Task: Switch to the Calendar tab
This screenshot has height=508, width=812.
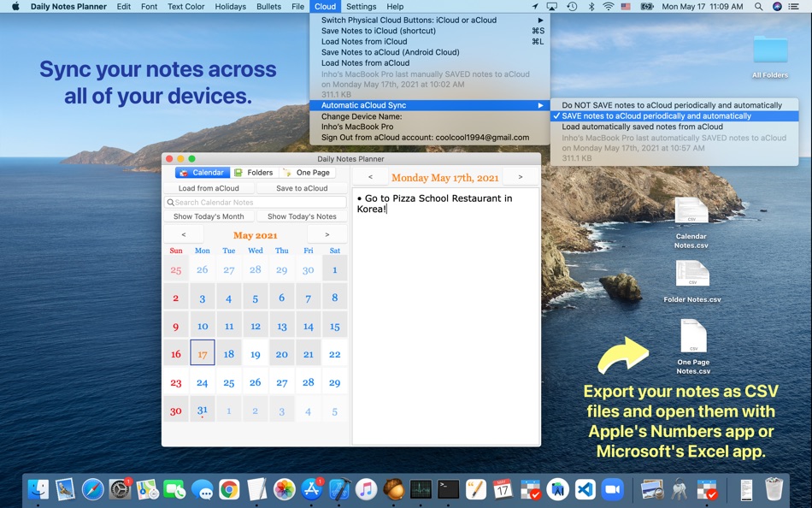Action: click(x=203, y=173)
